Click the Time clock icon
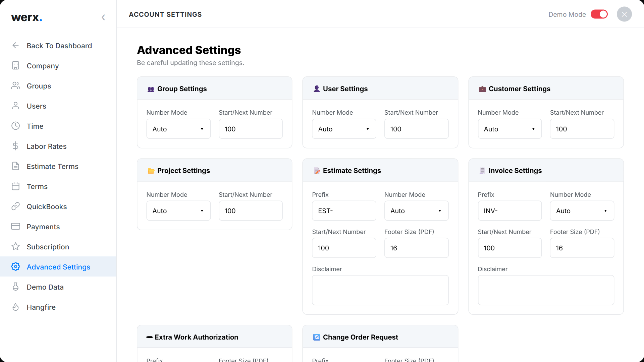The width and height of the screenshot is (644, 362). (15, 126)
